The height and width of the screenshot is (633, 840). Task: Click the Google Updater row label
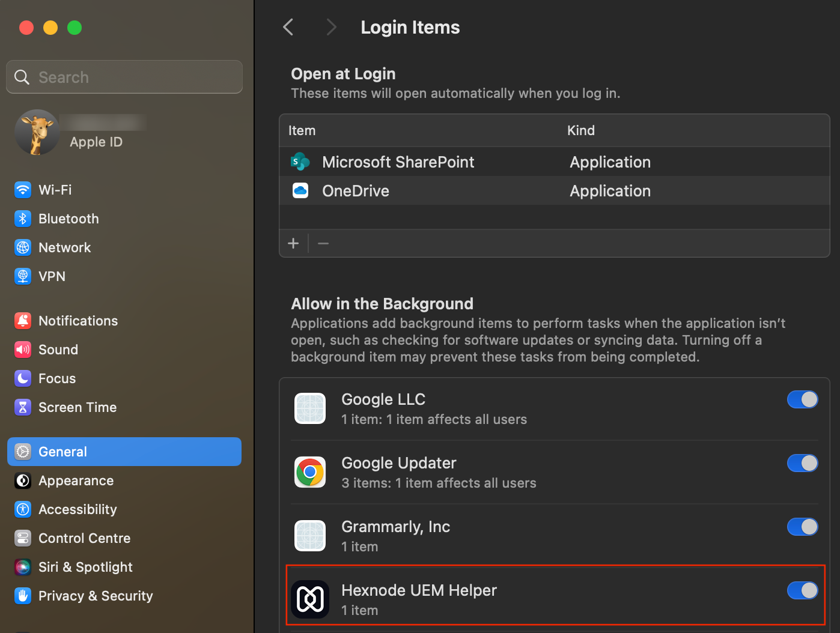click(399, 463)
